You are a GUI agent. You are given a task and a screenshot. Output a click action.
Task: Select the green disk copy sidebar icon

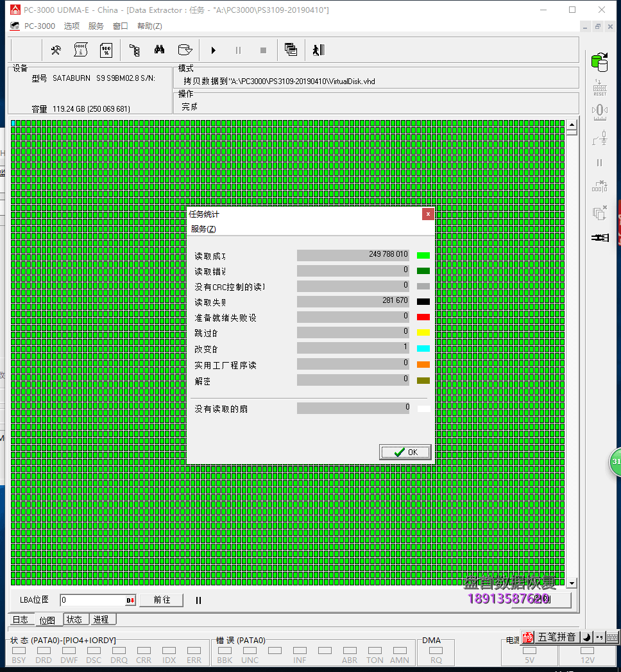pos(599,62)
